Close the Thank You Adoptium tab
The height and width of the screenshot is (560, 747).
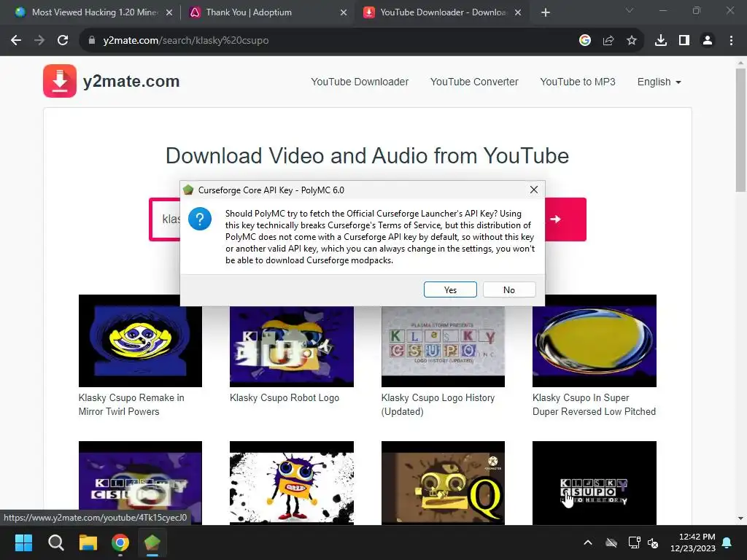click(344, 13)
